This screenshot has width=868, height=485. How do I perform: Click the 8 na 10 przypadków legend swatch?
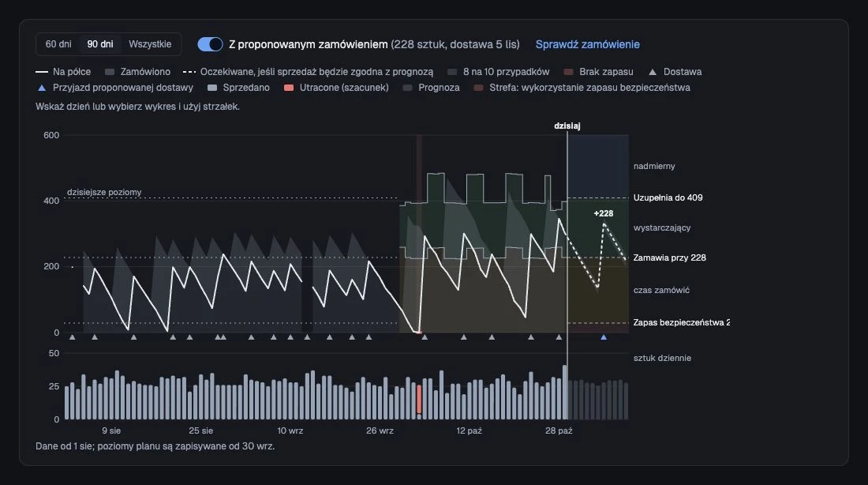(x=452, y=72)
